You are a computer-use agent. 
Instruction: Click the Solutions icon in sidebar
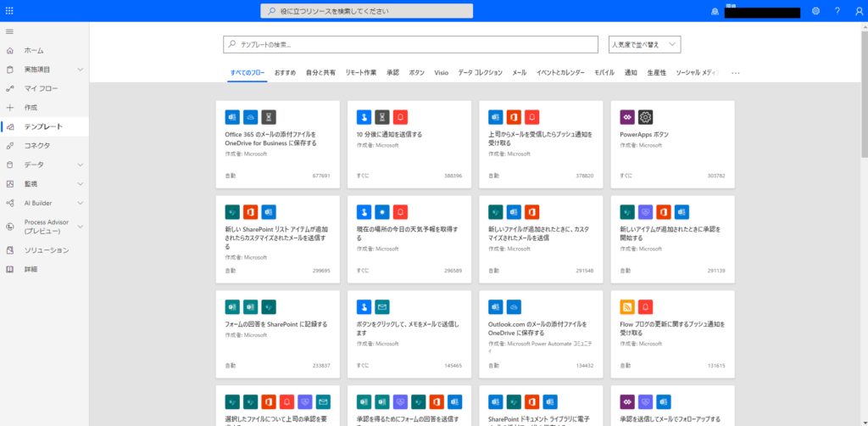[9, 250]
